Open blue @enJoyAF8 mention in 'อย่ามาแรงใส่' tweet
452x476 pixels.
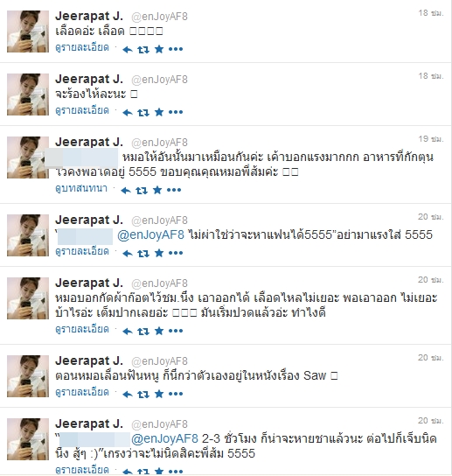150,235
